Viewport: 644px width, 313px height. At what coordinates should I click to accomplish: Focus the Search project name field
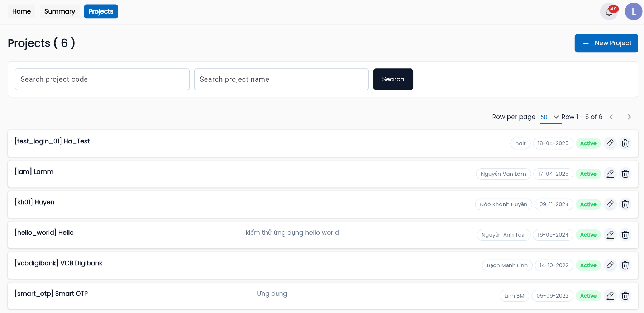pos(281,79)
